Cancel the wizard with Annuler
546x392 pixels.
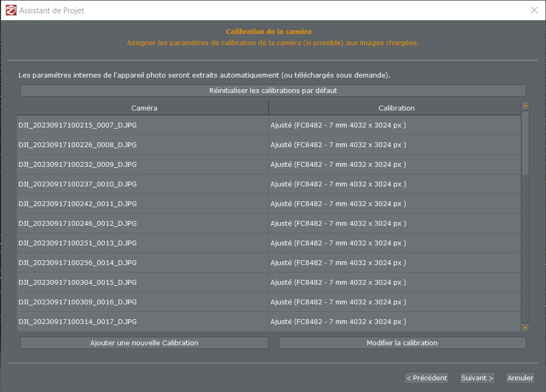(520, 378)
